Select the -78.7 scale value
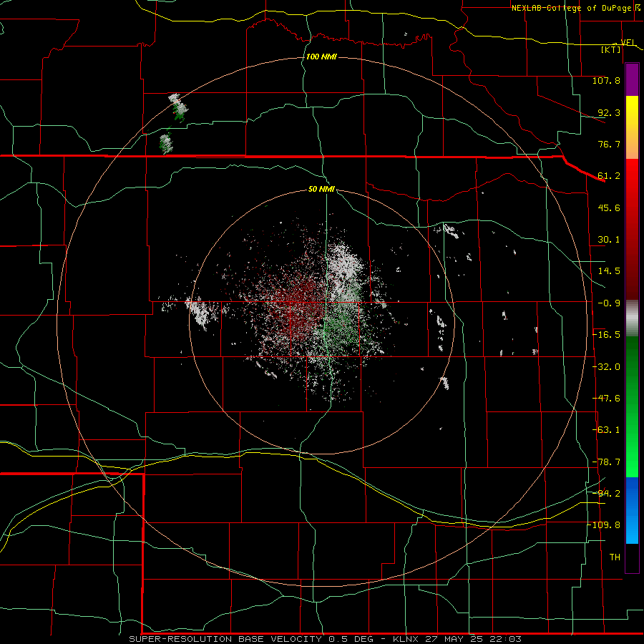This screenshot has width=644, height=644. tap(606, 462)
